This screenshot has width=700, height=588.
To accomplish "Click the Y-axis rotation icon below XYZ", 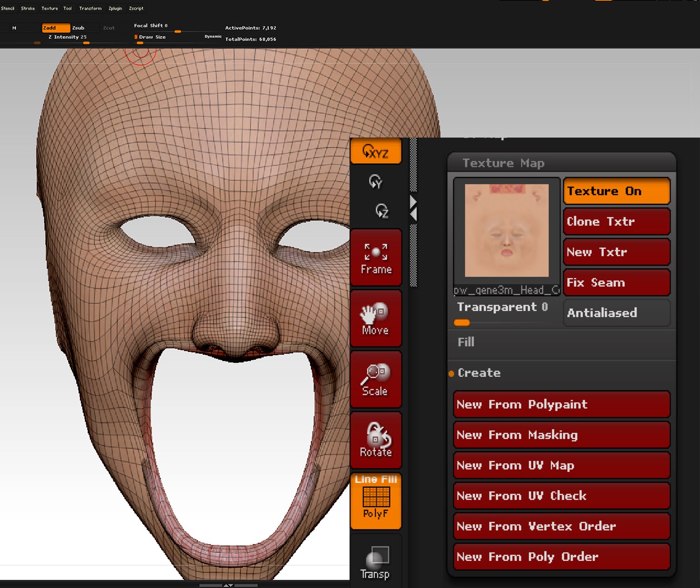I will tap(375, 181).
